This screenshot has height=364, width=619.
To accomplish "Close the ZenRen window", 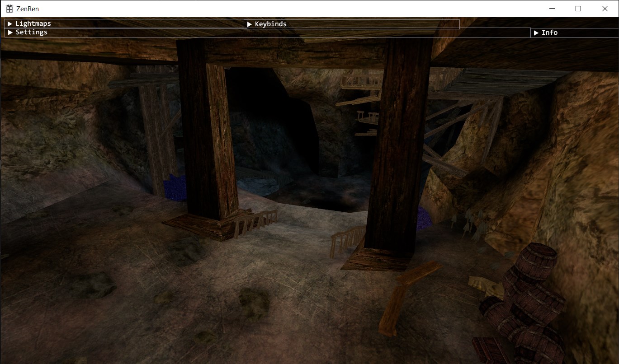I will tap(605, 9).
